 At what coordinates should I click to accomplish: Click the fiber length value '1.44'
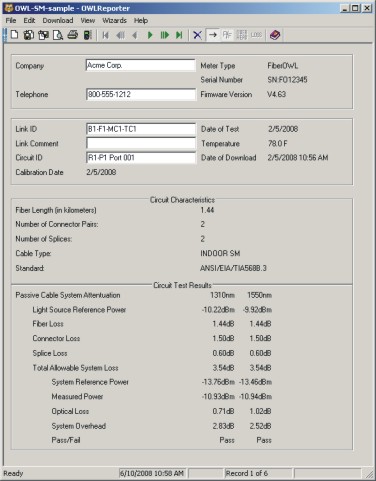[x=207, y=210]
